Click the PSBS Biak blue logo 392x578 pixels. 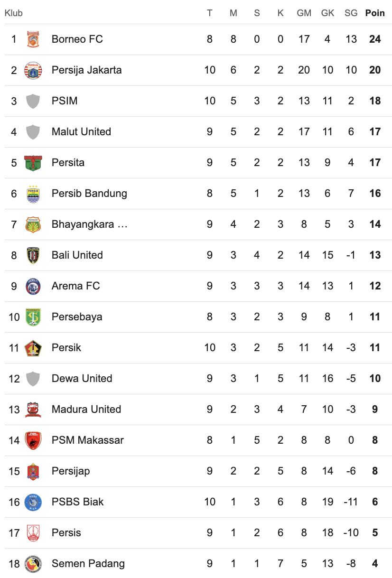33,502
